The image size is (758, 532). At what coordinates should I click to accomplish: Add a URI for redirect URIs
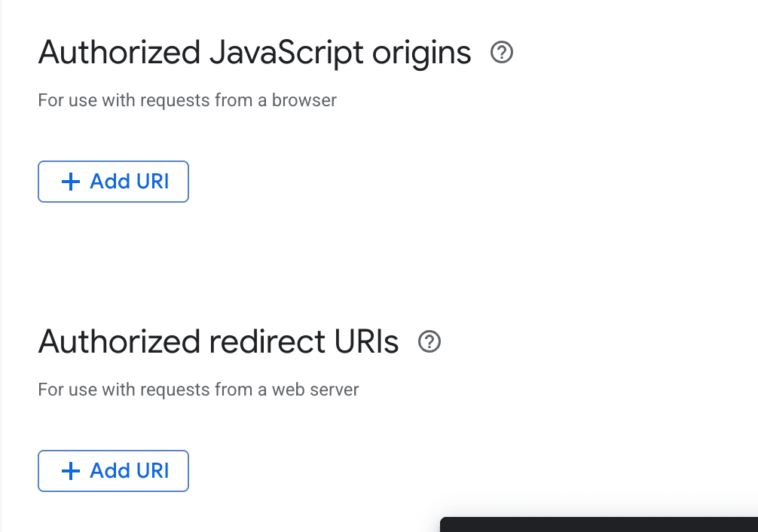113,471
